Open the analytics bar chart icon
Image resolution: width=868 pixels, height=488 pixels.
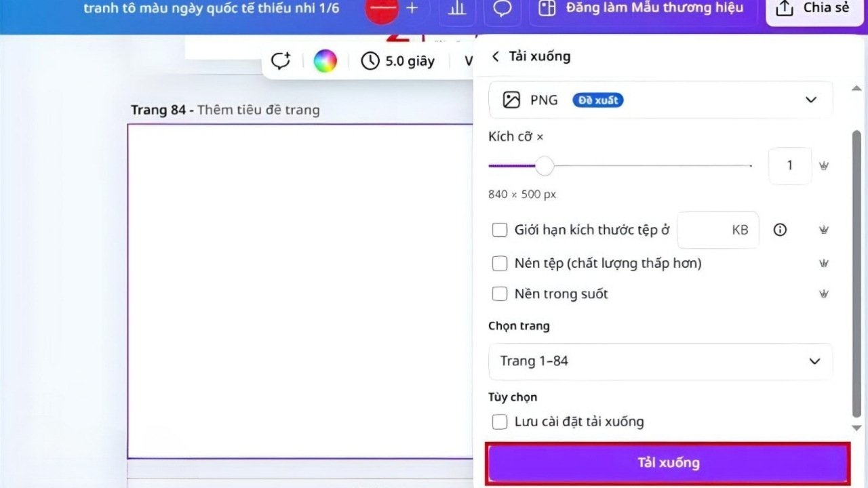point(457,9)
